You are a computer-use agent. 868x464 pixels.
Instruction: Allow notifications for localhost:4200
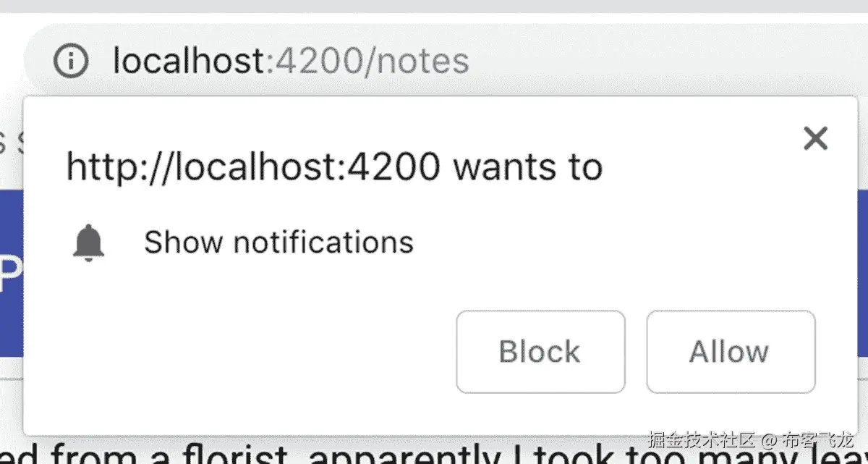(x=731, y=352)
